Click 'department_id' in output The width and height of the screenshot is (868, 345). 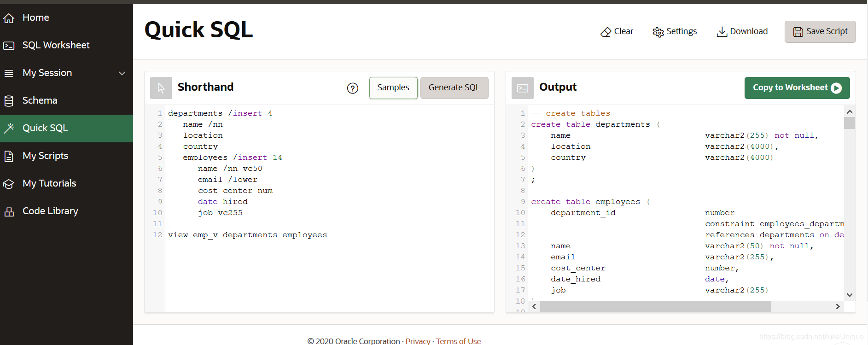click(583, 213)
